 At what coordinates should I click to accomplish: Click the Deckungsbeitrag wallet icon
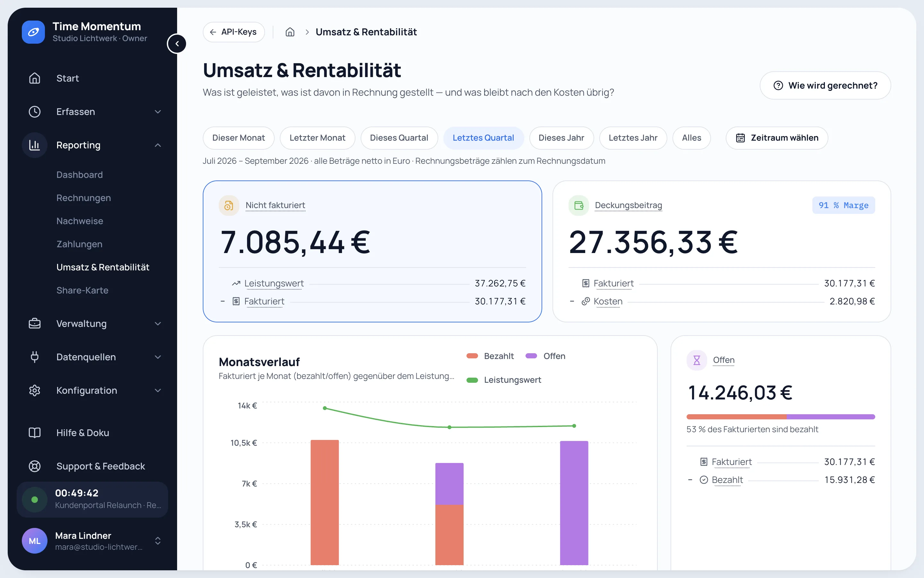pos(578,205)
